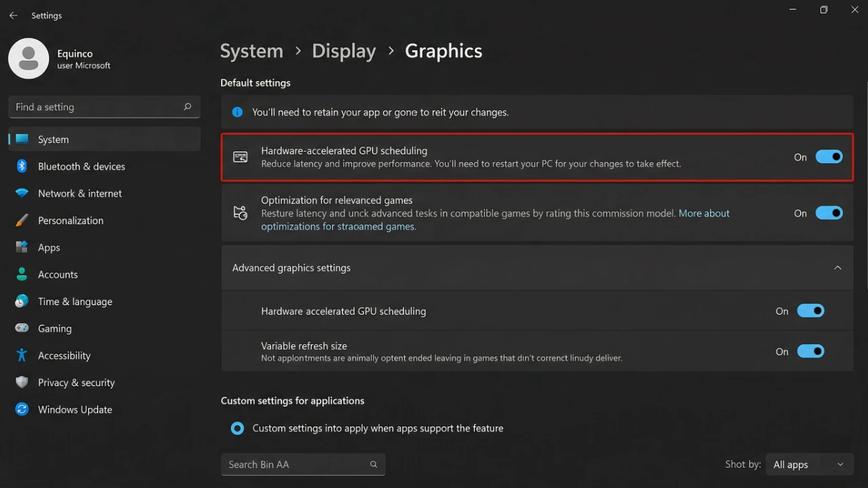
Task: Toggle Variable refresh size off
Action: pos(810,351)
